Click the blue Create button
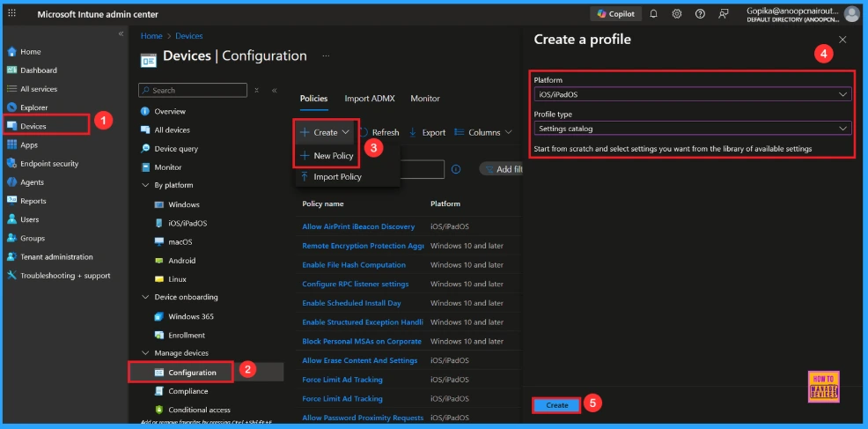The image size is (868, 429). point(556,405)
